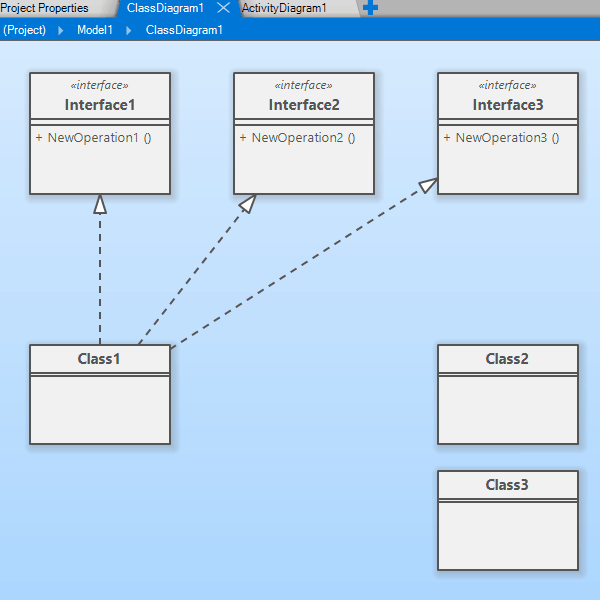Select realization line from Class1 to Interface1
The height and width of the screenshot is (600, 600).
tap(100, 276)
